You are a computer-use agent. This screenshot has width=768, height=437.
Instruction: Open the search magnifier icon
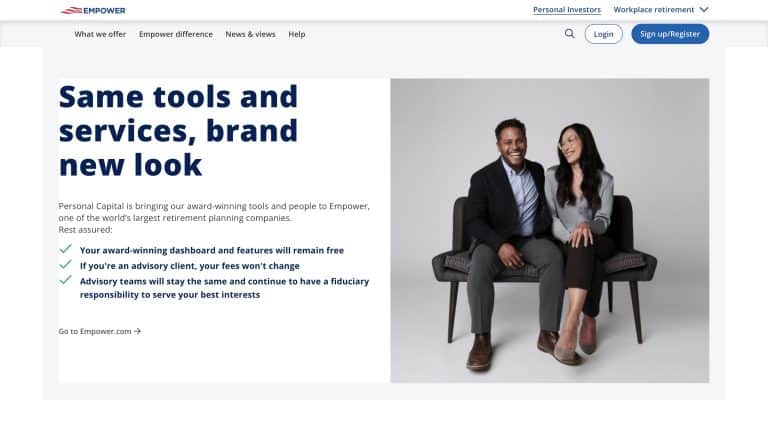569,34
